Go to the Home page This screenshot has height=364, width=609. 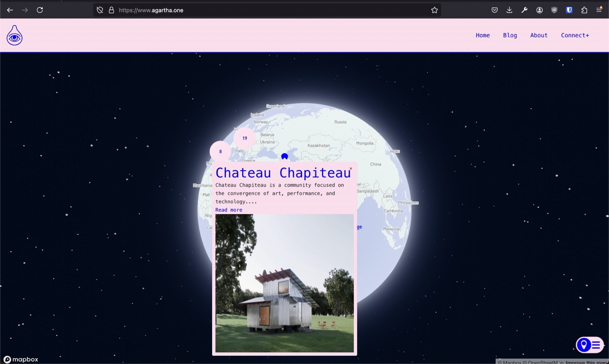click(x=482, y=35)
